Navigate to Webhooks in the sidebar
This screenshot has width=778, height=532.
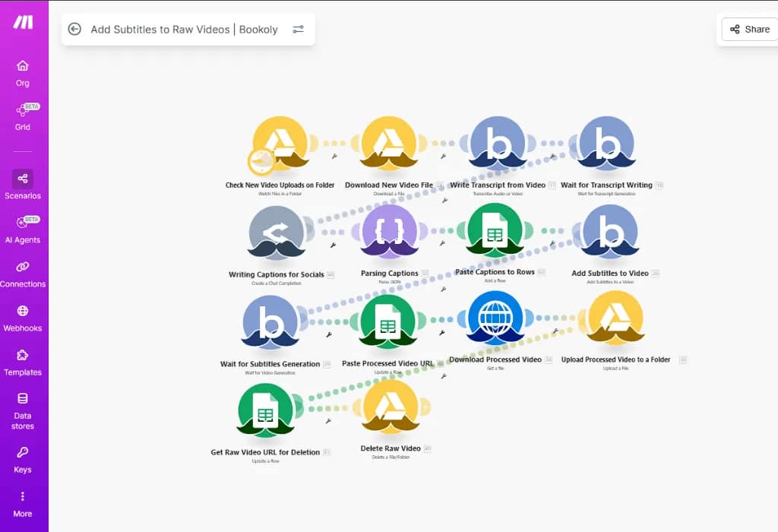point(23,318)
